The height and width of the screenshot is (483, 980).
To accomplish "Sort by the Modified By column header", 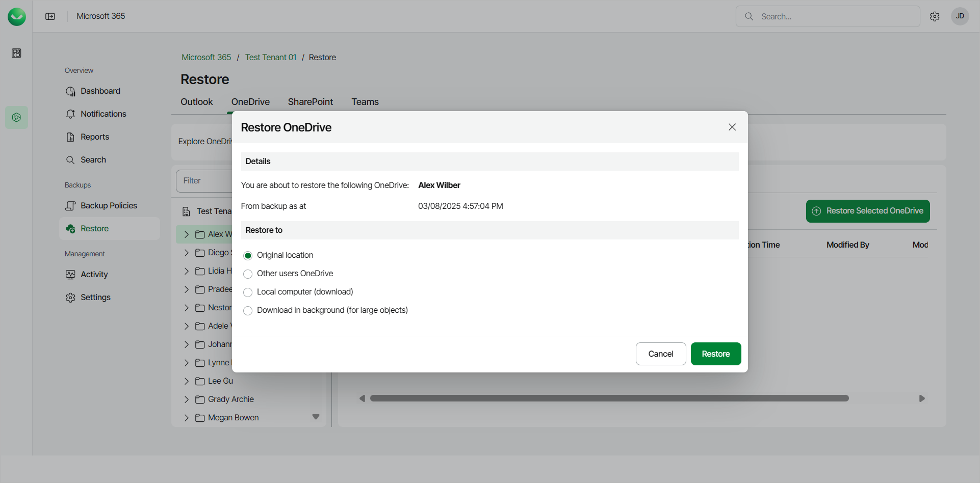I will [848, 245].
